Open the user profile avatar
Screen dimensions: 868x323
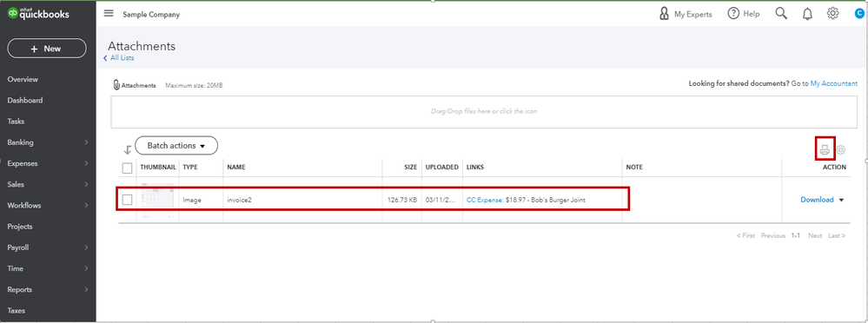(859, 14)
